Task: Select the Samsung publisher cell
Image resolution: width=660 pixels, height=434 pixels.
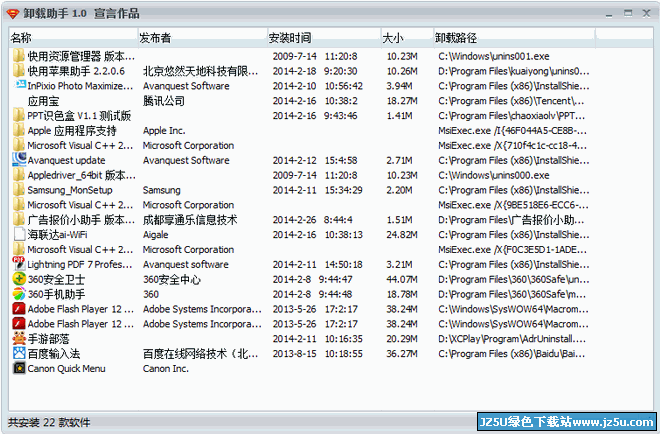Action: [162, 190]
